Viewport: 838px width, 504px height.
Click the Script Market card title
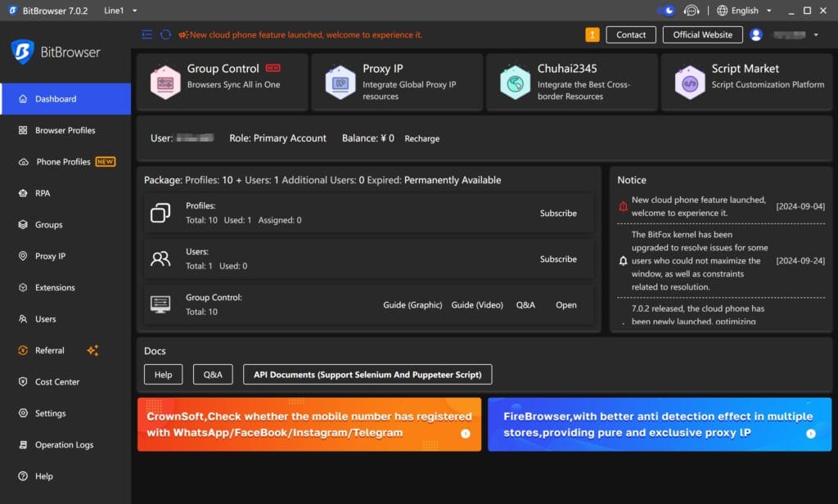click(x=745, y=69)
